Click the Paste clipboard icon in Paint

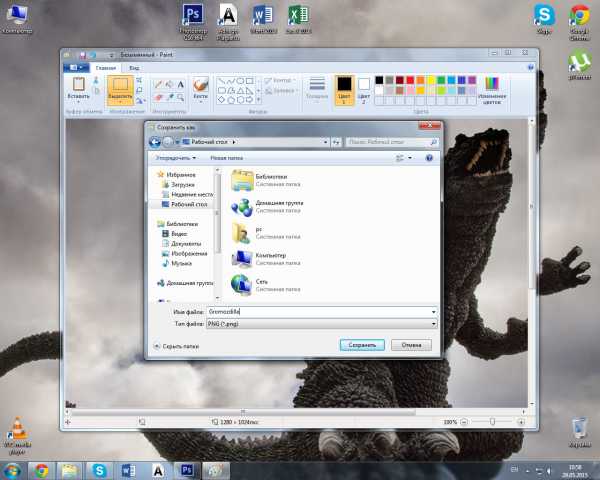tap(78, 84)
